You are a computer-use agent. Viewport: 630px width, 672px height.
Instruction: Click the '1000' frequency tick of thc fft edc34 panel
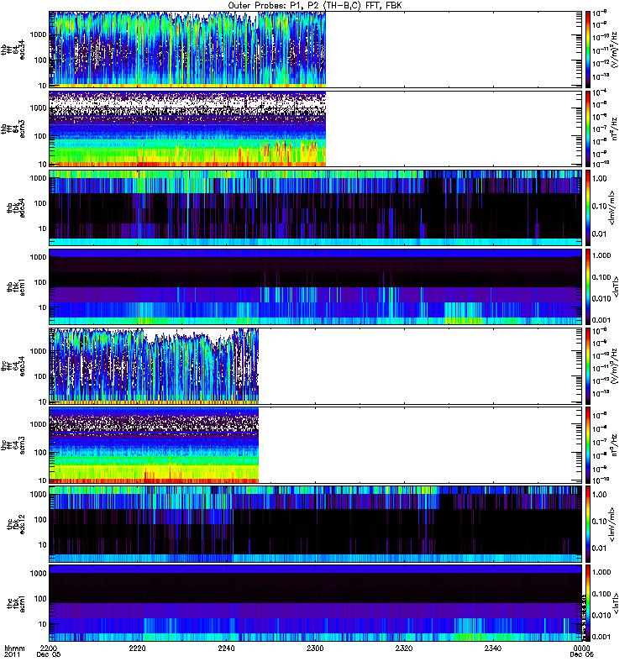38,351
